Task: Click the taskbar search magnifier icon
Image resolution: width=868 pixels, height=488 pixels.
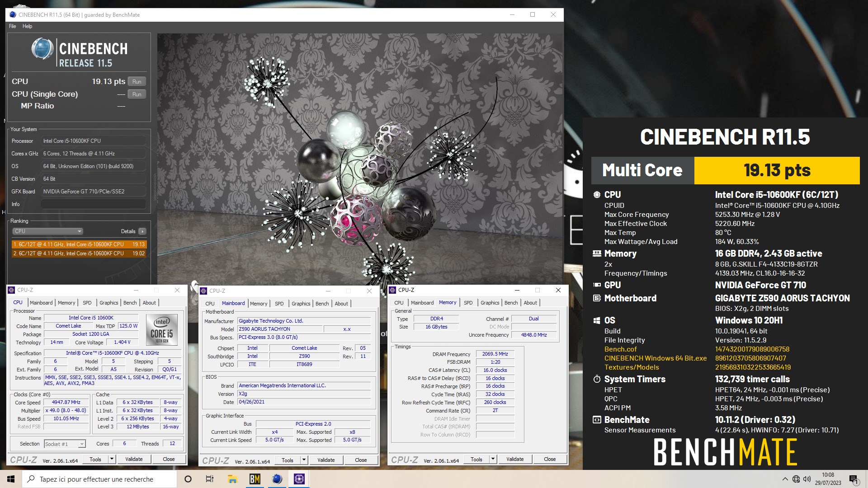Action: coord(31,479)
